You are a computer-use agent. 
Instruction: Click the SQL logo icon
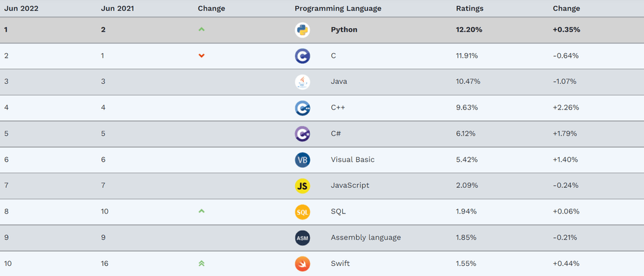pos(303,212)
